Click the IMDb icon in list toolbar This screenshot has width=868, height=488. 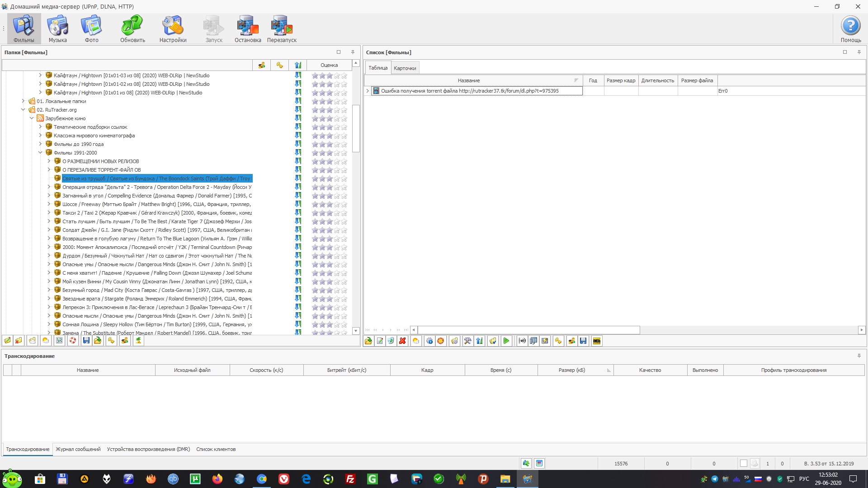(597, 341)
